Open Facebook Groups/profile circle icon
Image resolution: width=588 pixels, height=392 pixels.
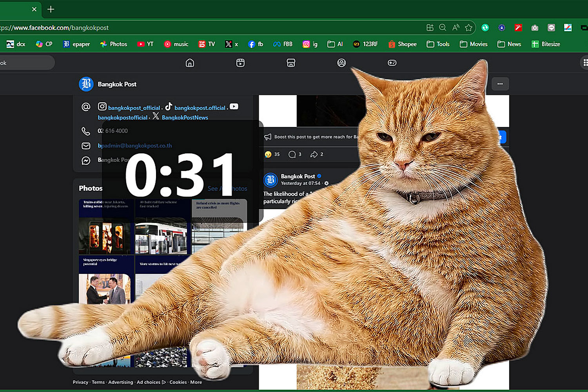tap(341, 63)
